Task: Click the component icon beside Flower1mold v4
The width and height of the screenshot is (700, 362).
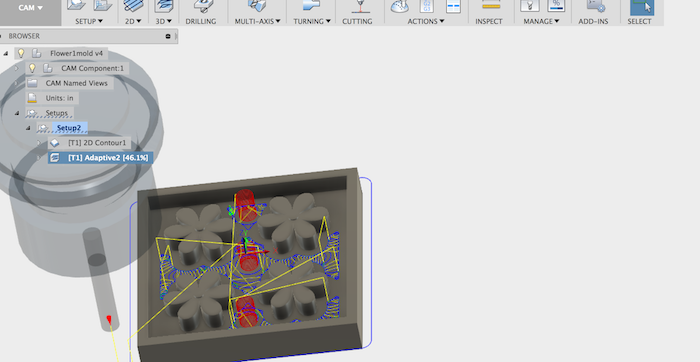Action: tap(37, 53)
